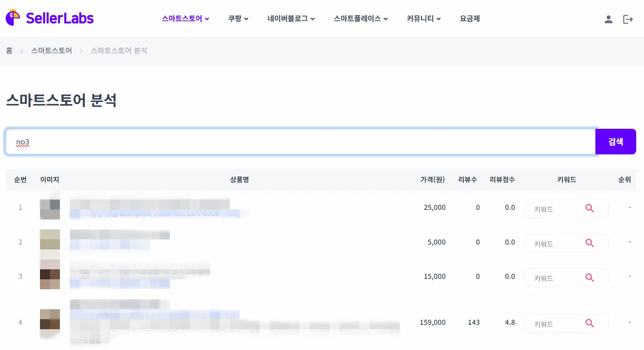Click the logout icon in header
The height and width of the screenshot is (350, 644).
(628, 19)
